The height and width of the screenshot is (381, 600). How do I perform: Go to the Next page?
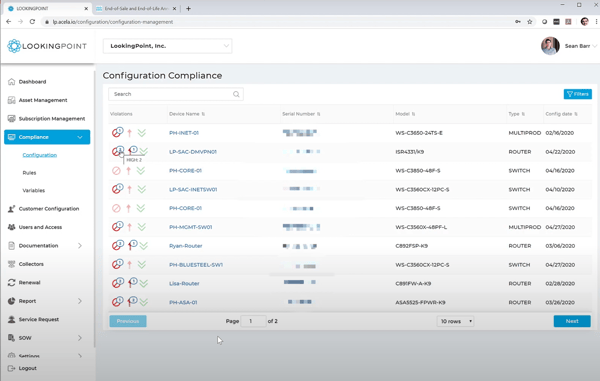pyautogui.click(x=572, y=321)
